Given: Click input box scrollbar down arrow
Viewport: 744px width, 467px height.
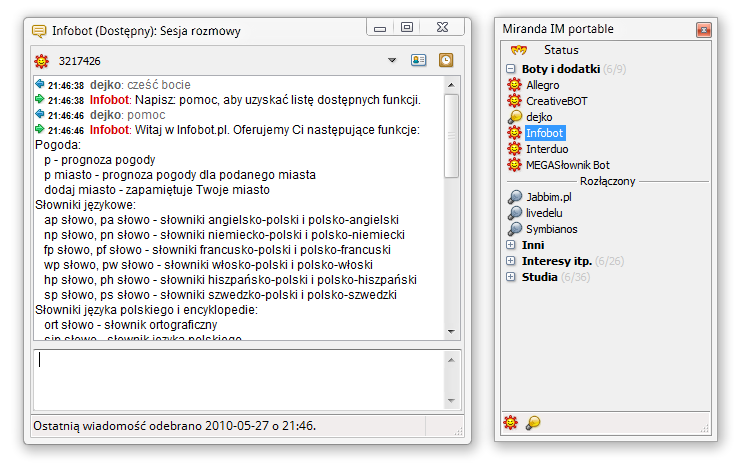Looking at the screenshot, I should click(451, 401).
